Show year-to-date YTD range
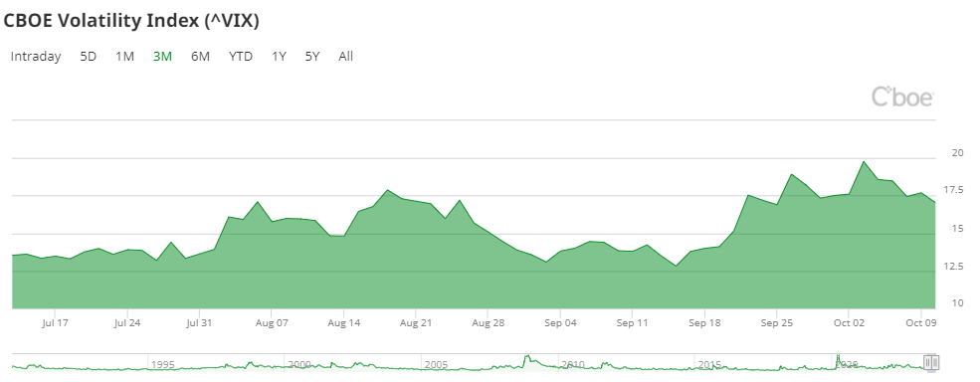 point(241,57)
